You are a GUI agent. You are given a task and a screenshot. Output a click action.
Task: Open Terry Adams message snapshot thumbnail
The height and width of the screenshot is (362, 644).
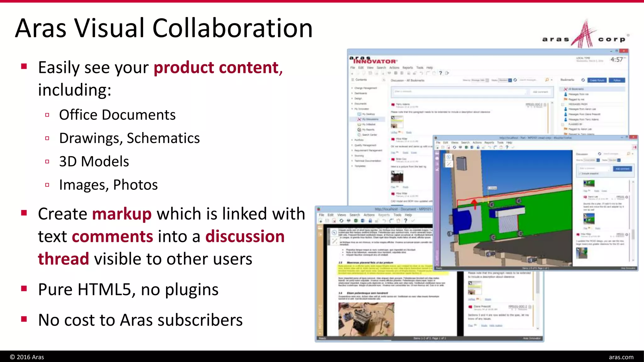pyautogui.click(x=397, y=122)
